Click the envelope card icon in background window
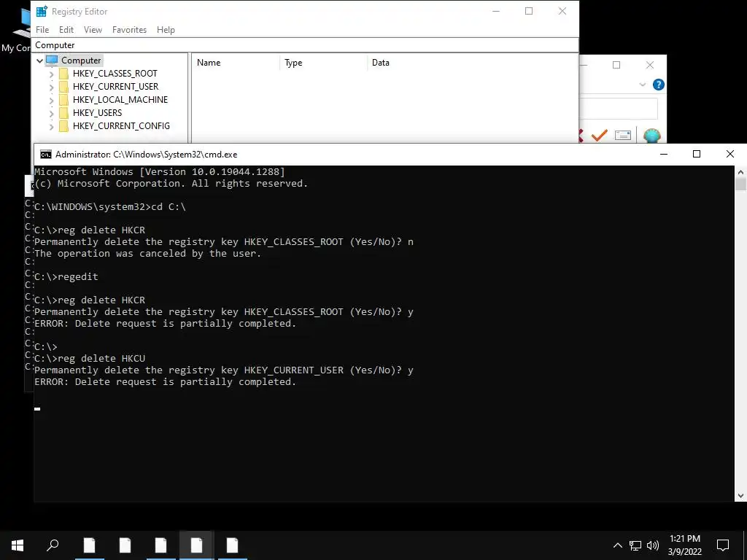 tap(623, 136)
